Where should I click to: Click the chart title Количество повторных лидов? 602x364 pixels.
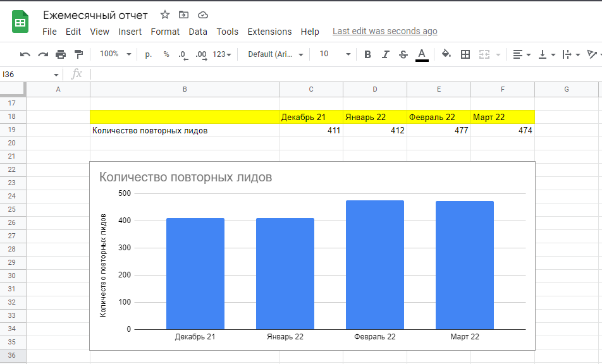coord(185,177)
